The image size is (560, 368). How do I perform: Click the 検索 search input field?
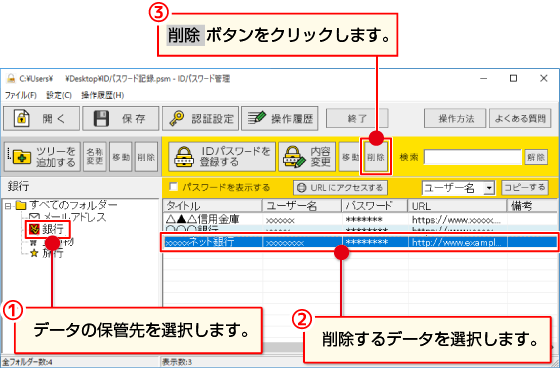472,157
